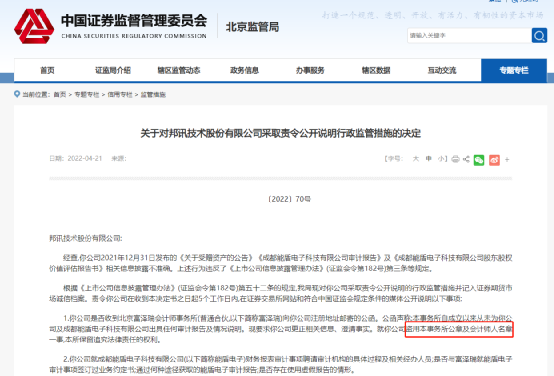
Task: Open the 互动交流 navigation tab
Action: click(x=442, y=70)
